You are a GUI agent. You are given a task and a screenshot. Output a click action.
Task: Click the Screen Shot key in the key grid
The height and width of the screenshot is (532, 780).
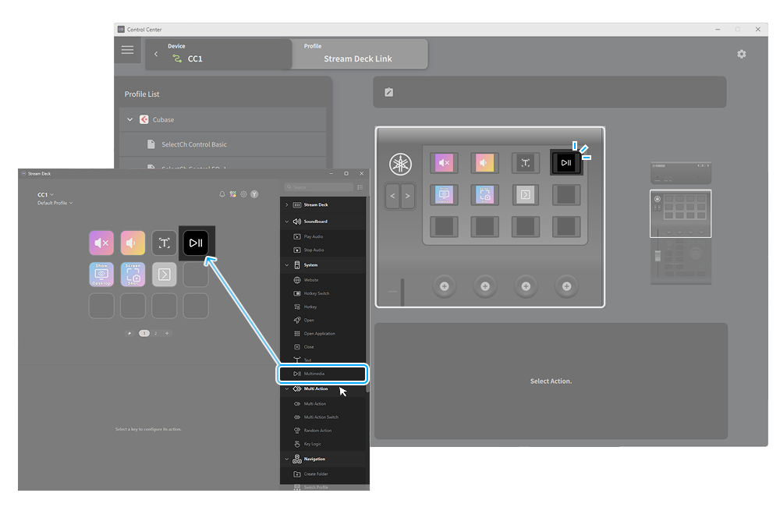click(133, 275)
